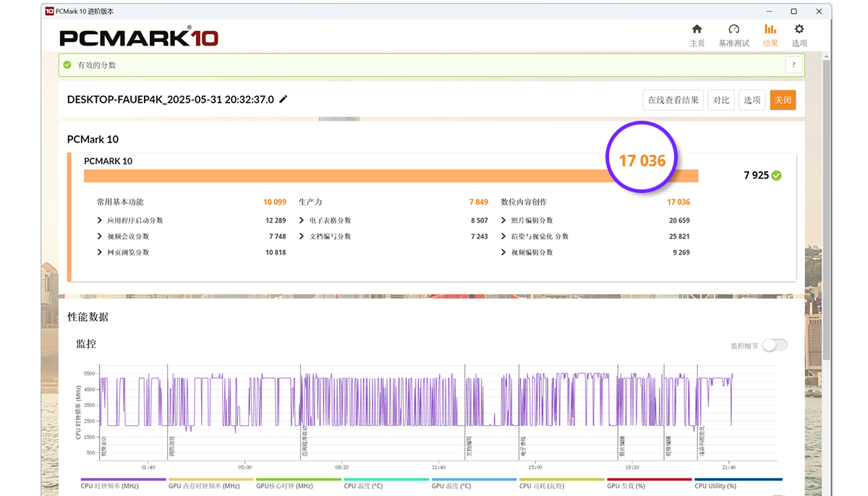The width and height of the screenshot is (868, 496).
Task: Click the help question mark on the score banner
Action: (793, 64)
